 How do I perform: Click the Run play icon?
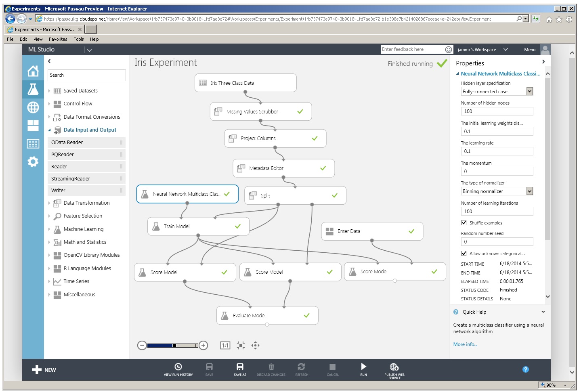363,367
